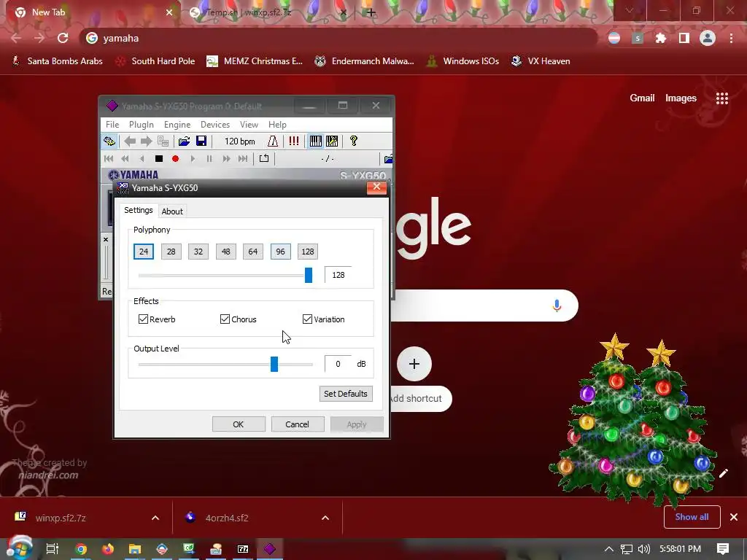Click the loop/repeat transport icon
The width and height of the screenshot is (747, 560).
(x=264, y=159)
